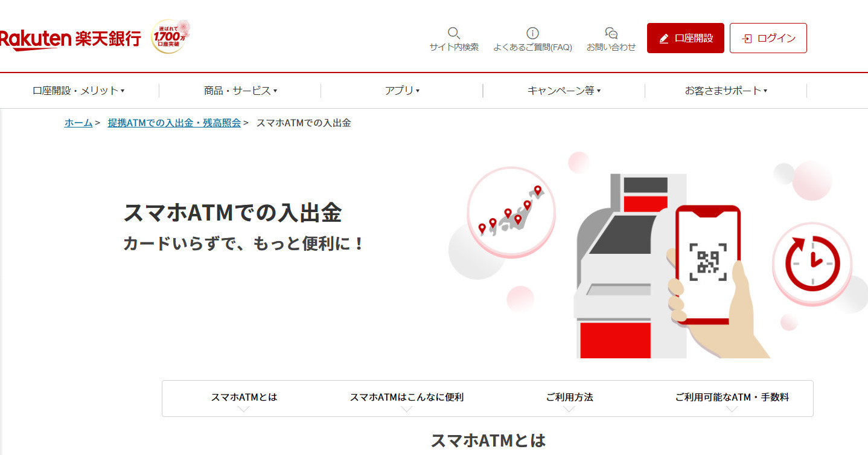Open the よくあるご質問(FAQ) info icon

531,33
